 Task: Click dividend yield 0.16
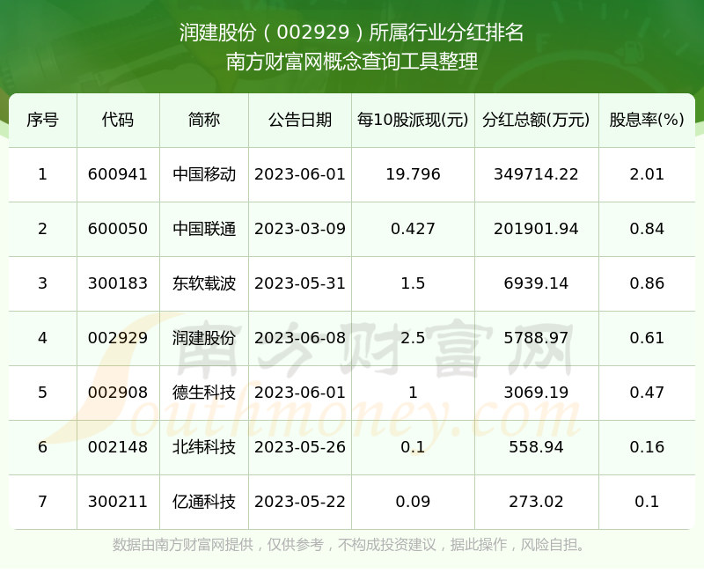647,447
